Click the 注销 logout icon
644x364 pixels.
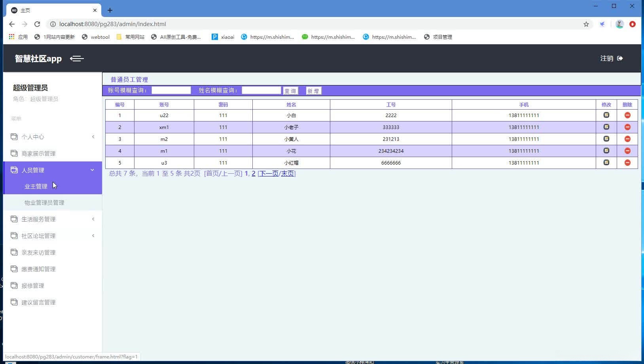pos(620,59)
